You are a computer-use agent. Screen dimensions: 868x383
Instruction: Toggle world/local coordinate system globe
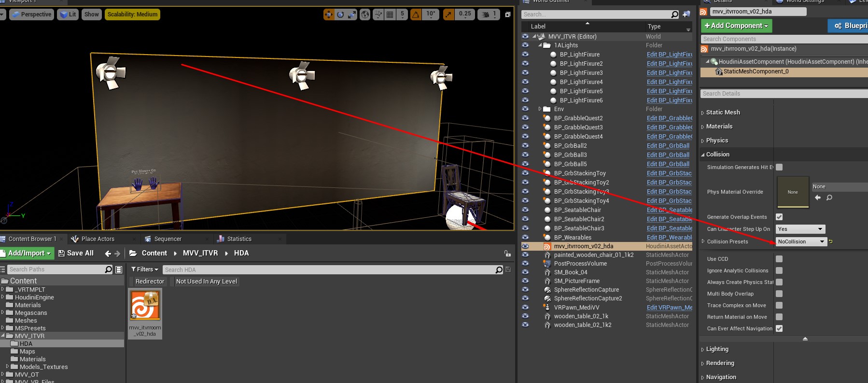(365, 14)
